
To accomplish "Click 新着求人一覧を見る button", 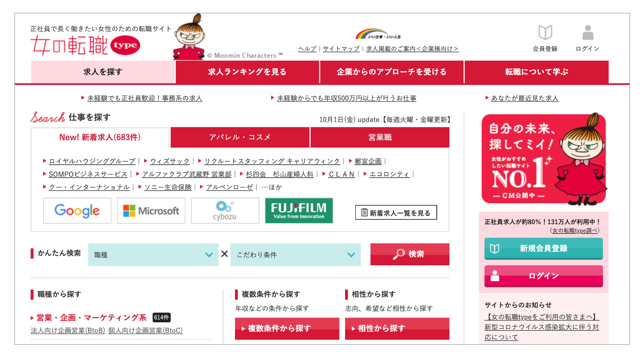I will (x=396, y=212).
